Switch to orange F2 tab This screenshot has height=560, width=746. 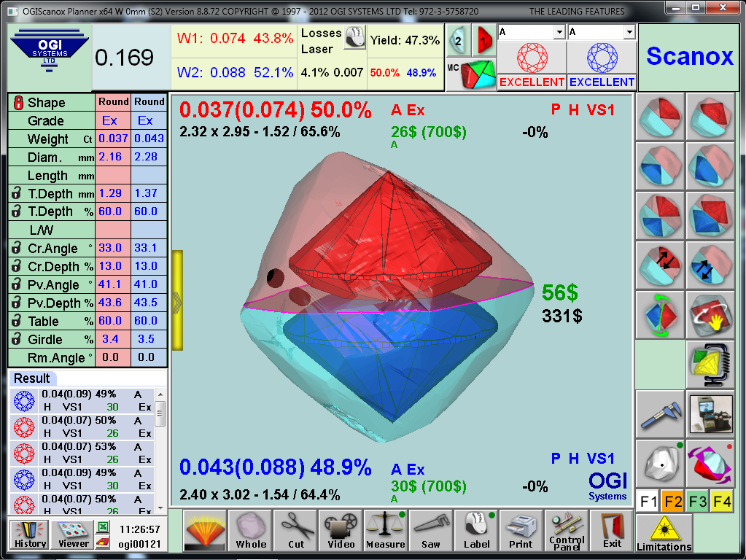pyautogui.click(x=673, y=502)
